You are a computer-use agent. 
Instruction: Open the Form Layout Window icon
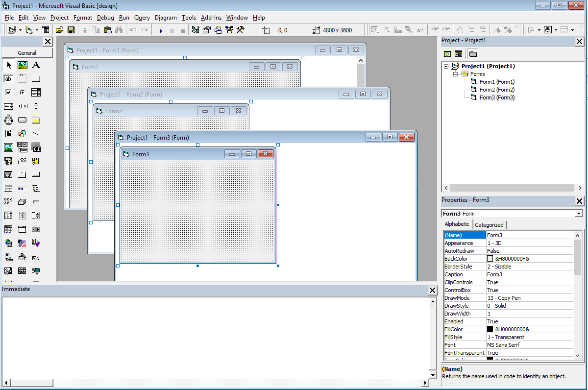click(218, 30)
